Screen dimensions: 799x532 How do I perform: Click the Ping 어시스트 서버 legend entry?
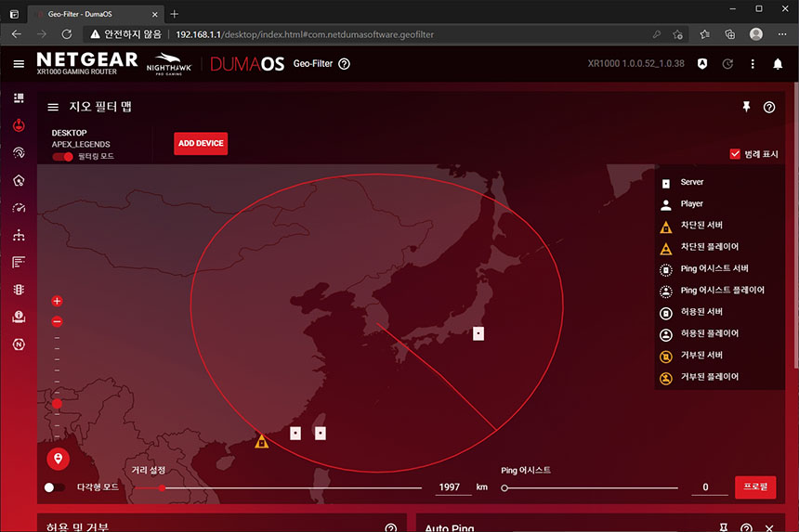704,269
